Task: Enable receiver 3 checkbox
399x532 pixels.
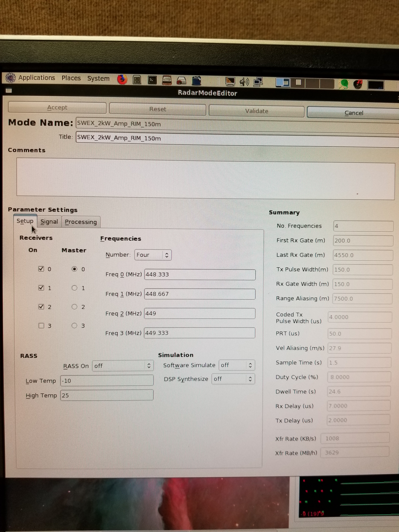Action: pos(41,325)
